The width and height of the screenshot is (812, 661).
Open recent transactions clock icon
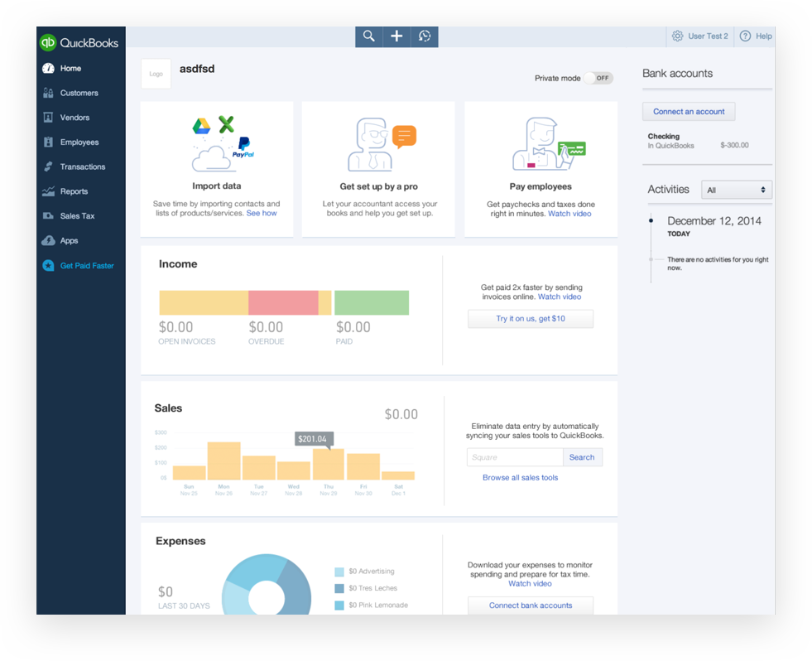(x=425, y=36)
